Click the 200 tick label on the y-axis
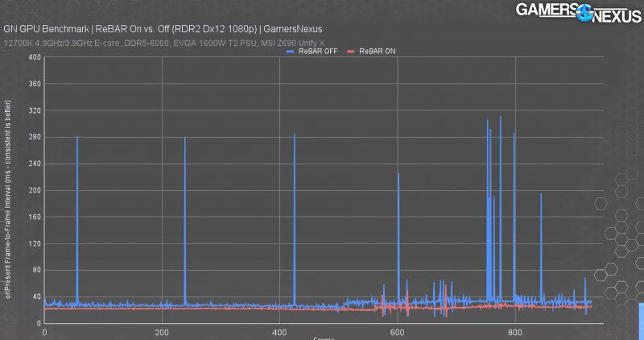Viewport: 644px width, 340px height. point(34,191)
